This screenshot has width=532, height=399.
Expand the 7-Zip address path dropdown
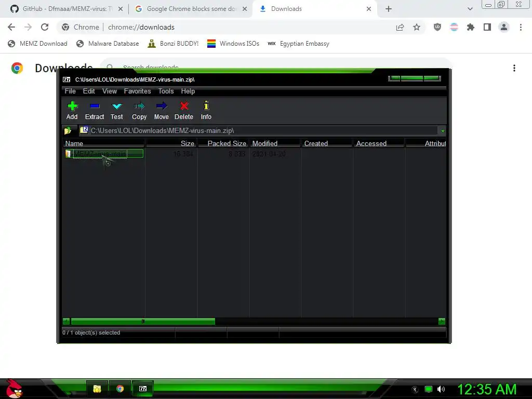pos(443,130)
